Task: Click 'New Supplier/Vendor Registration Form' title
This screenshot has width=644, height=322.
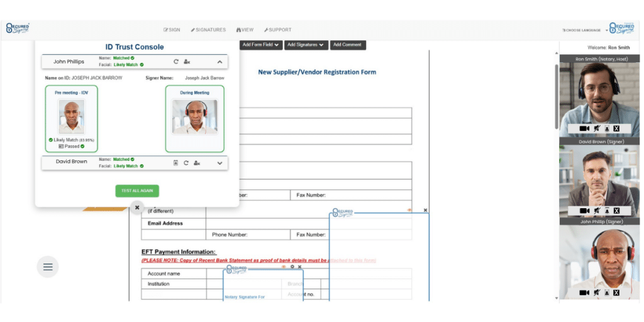Action: [317, 72]
